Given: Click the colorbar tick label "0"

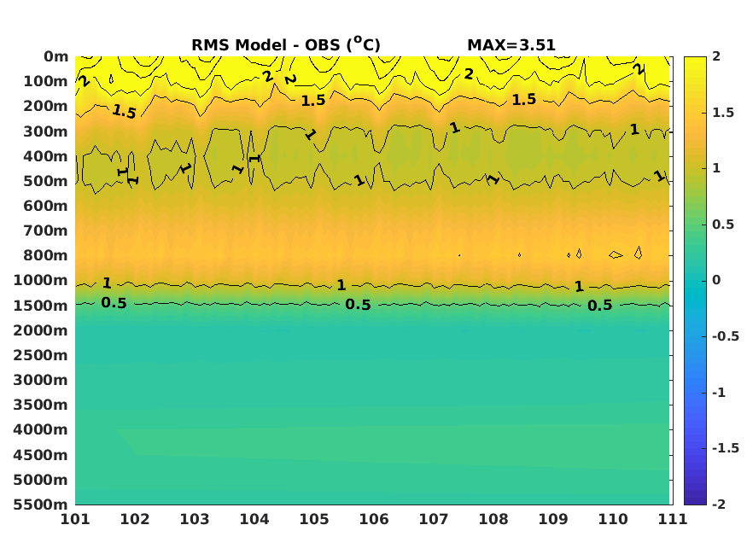Looking at the screenshot, I should click(x=716, y=281).
